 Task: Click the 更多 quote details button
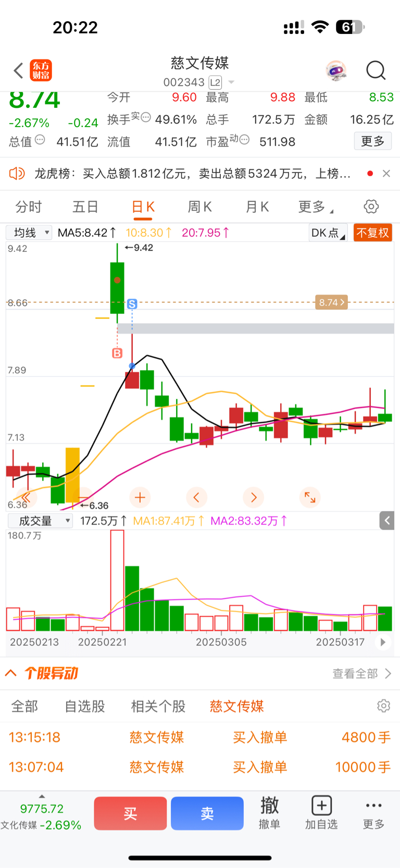[x=373, y=141]
